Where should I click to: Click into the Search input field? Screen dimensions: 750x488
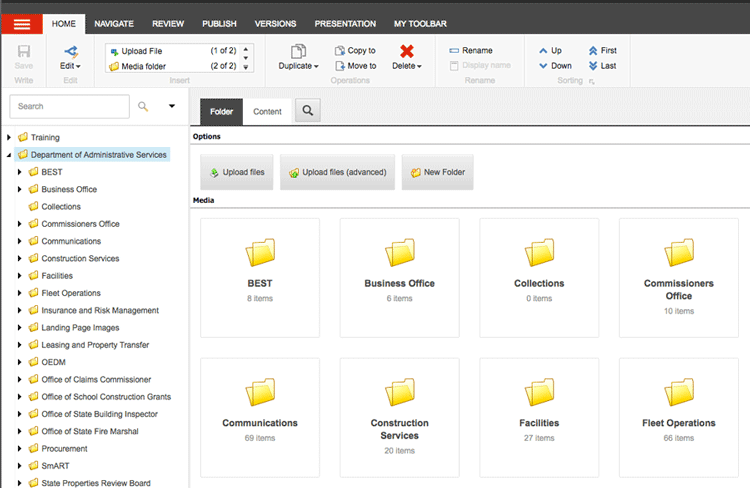(70, 106)
